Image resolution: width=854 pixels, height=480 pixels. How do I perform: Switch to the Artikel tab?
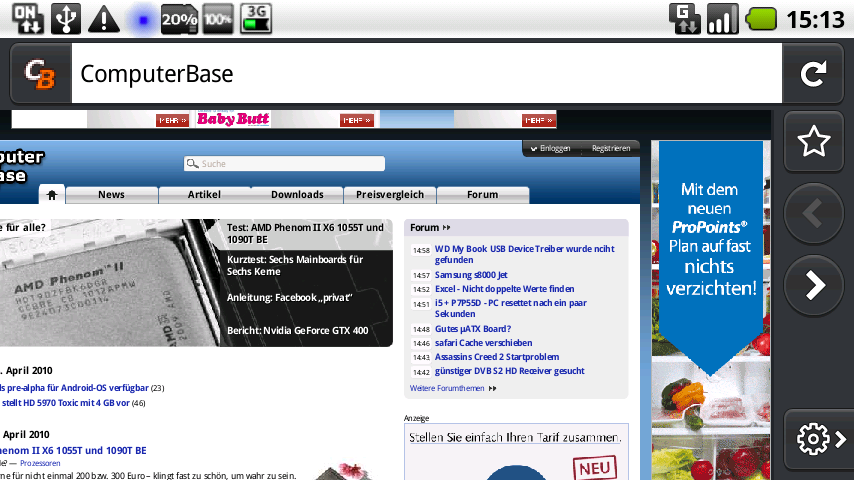[x=204, y=195]
